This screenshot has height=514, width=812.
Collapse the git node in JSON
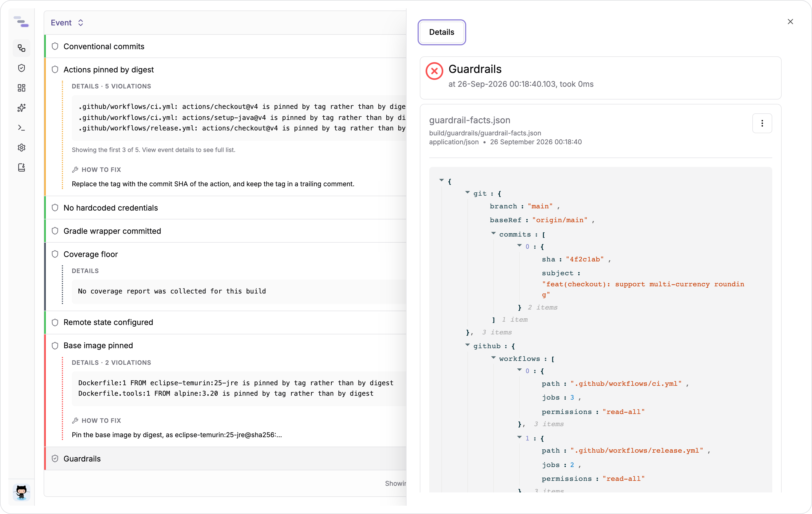(x=467, y=192)
